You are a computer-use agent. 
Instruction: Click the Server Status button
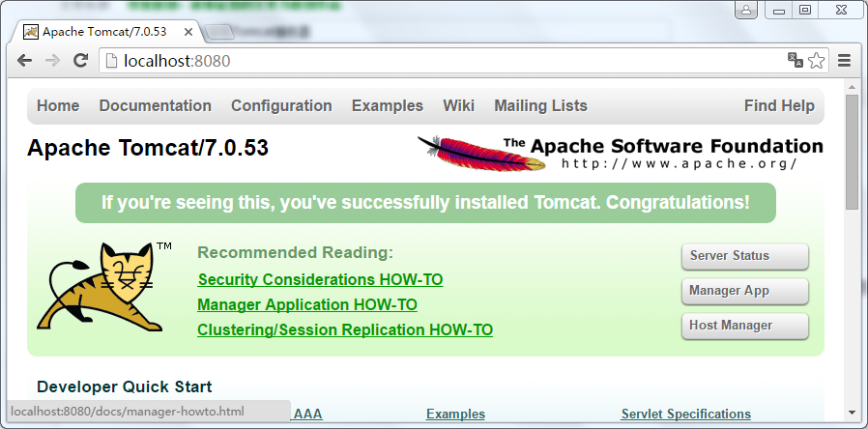point(745,256)
